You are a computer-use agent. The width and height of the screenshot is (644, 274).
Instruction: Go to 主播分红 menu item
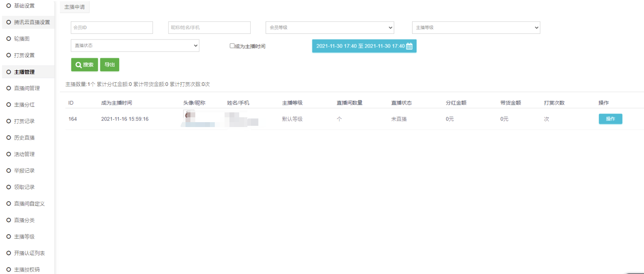point(24,105)
